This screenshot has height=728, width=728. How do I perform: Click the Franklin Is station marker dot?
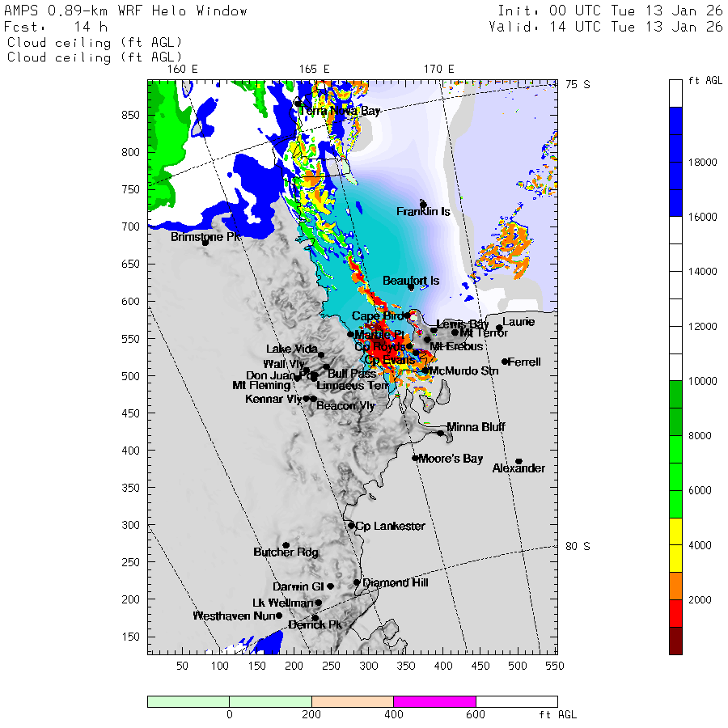(x=423, y=204)
